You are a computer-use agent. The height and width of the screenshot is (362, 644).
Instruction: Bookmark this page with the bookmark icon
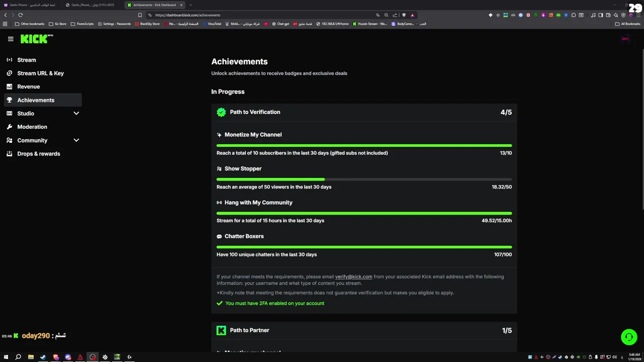[140, 15]
